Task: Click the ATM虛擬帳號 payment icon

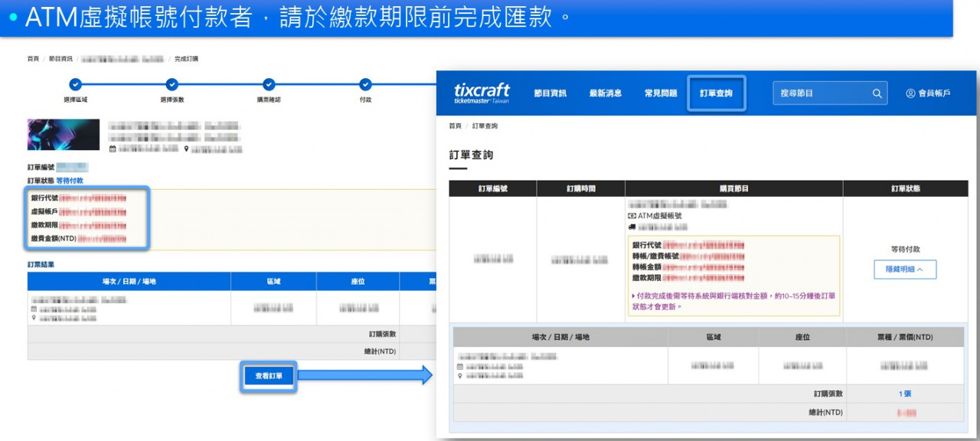Action: pos(632,217)
